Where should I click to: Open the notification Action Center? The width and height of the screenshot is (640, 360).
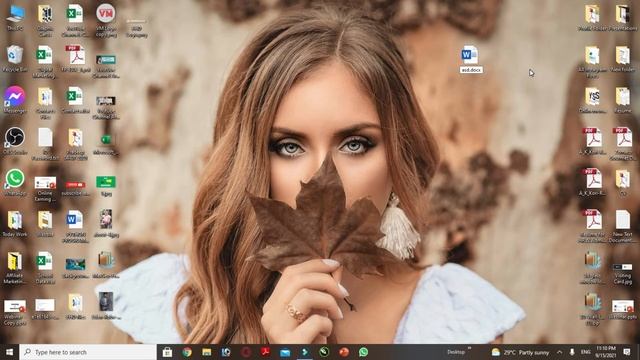627,352
